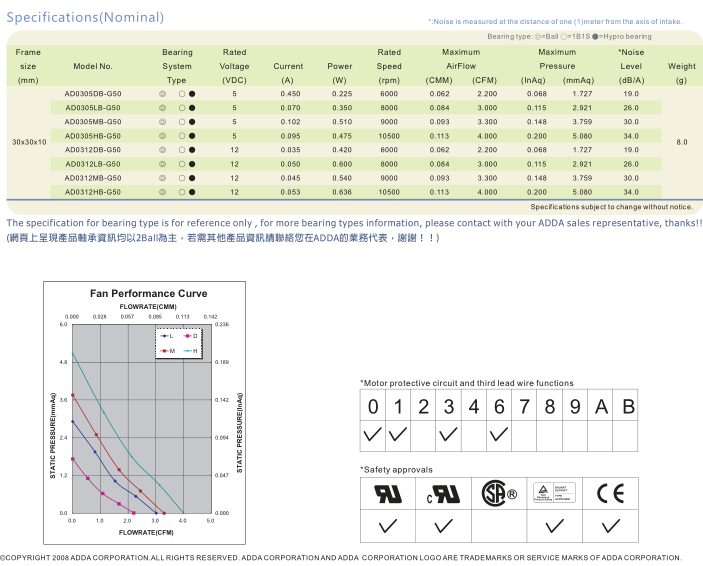703x566 pixels.
Task: Click the FLOWRATE(CMM) axis label
Action: pyautogui.click(x=148, y=307)
